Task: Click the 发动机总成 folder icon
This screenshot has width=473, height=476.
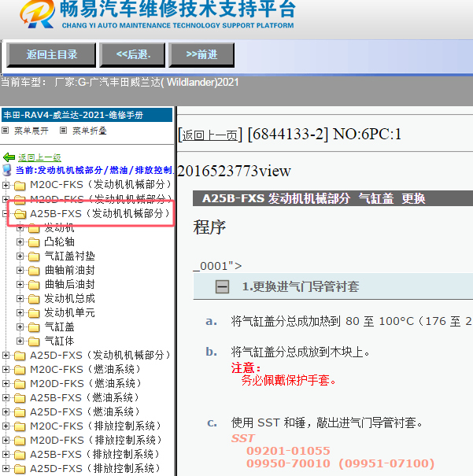Action: click(x=34, y=299)
